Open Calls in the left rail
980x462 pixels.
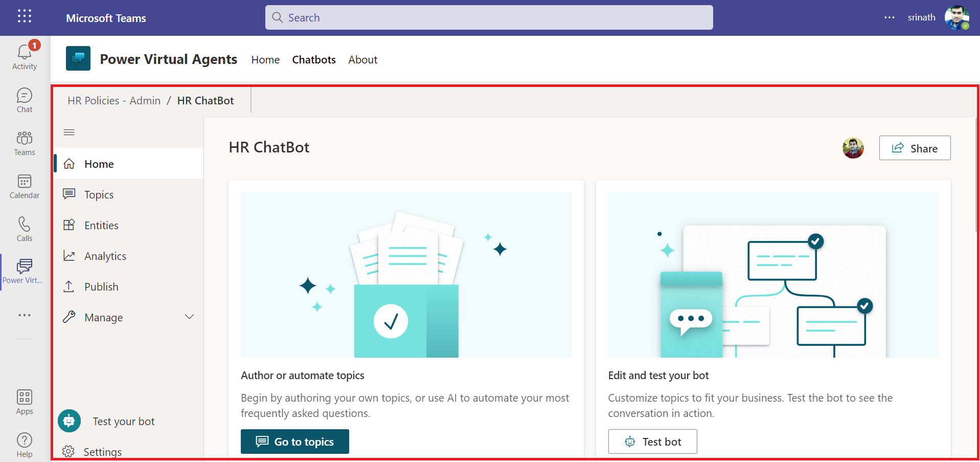(x=25, y=225)
